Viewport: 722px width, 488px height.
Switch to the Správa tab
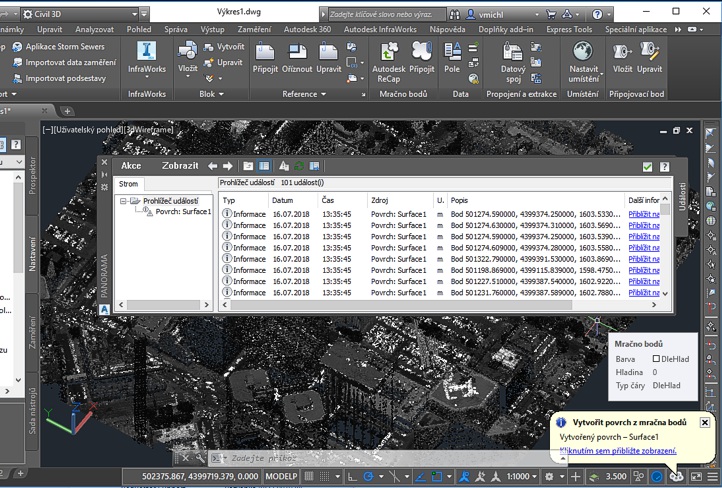pyautogui.click(x=175, y=29)
